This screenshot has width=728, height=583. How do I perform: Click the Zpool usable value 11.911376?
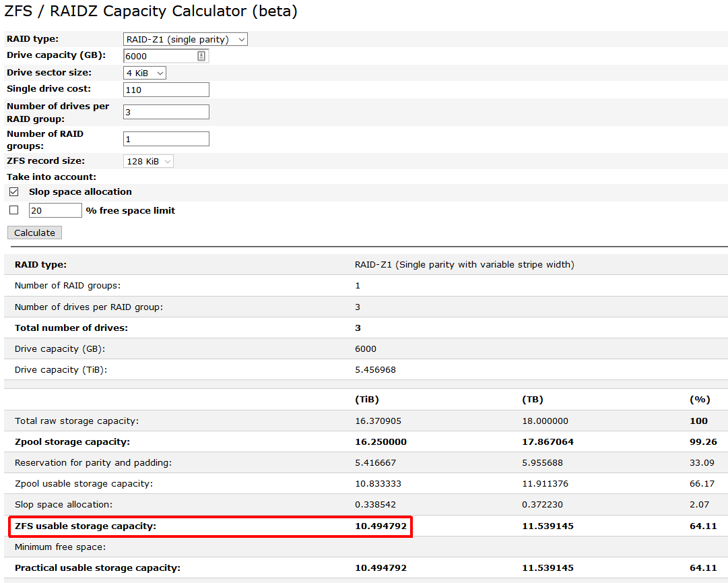point(545,484)
